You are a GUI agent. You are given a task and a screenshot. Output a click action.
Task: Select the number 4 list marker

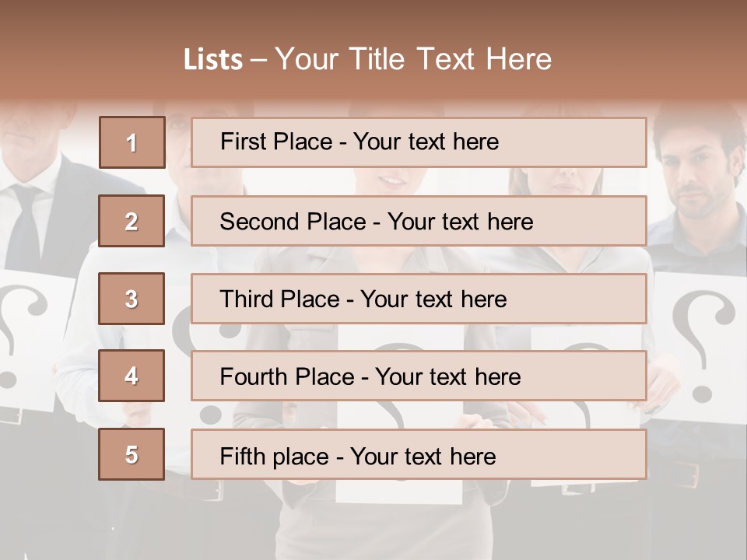coord(132,376)
